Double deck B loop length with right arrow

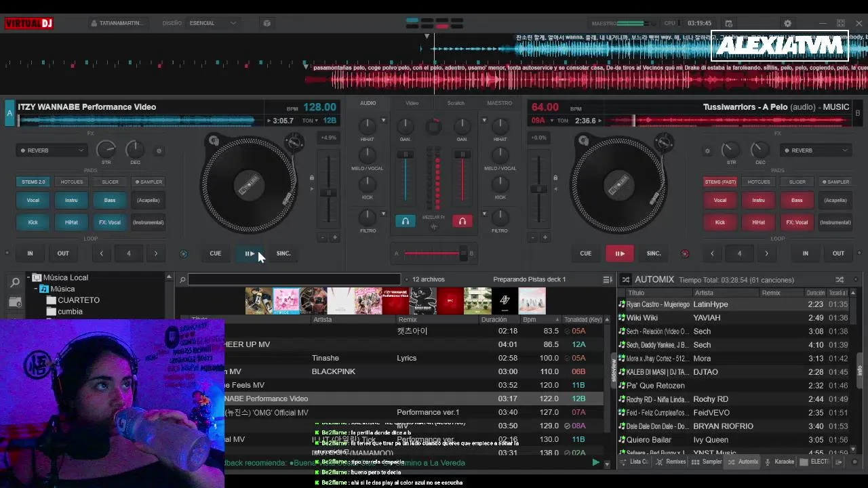767,253
